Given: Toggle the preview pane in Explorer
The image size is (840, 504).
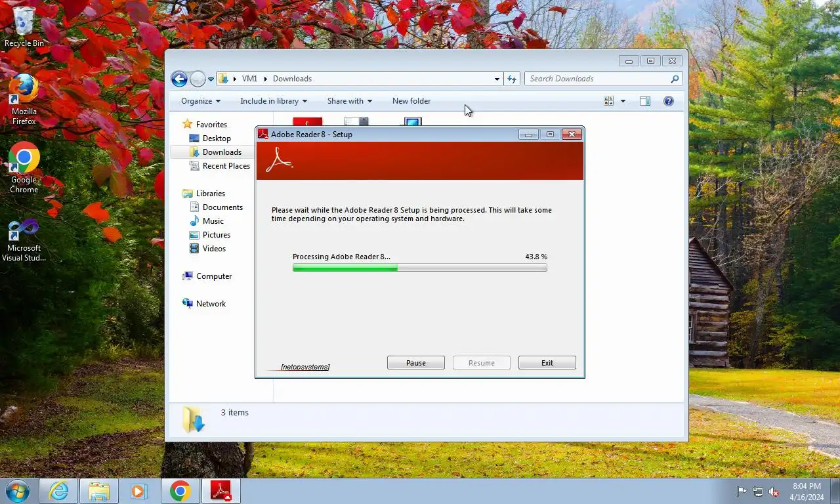Looking at the screenshot, I should [645, 101].
